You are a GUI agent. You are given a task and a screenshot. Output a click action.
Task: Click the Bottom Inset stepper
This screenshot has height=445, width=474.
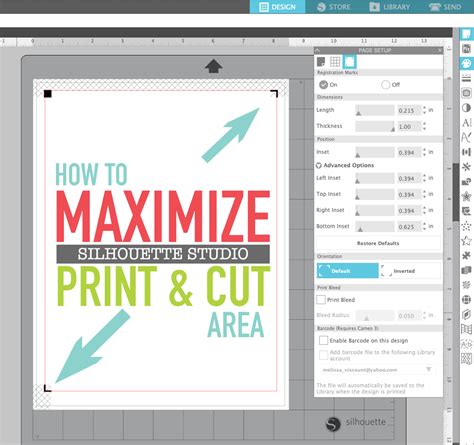424,226
